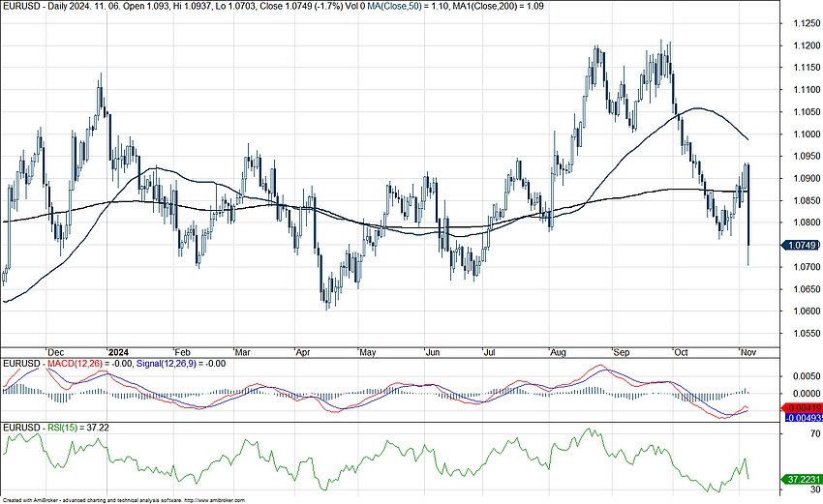Click the RSI(15) indicator label
Screen dimensions: 823x504
coord(64,426)
